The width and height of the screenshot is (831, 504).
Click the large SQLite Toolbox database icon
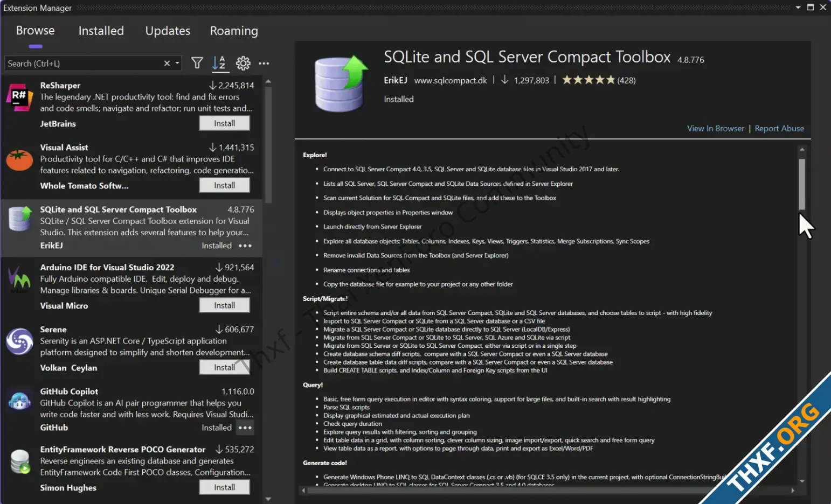[x=341, y=83]
